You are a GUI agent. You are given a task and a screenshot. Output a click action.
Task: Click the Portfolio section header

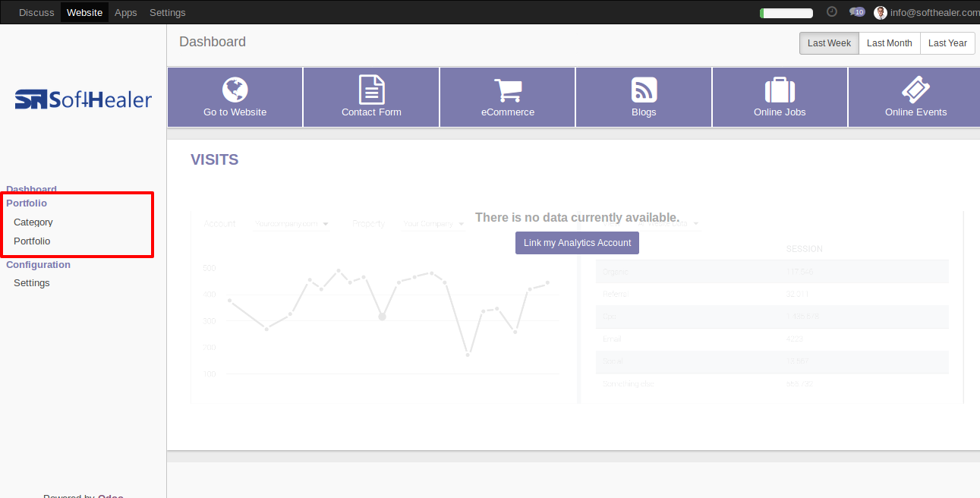point(27,203)
